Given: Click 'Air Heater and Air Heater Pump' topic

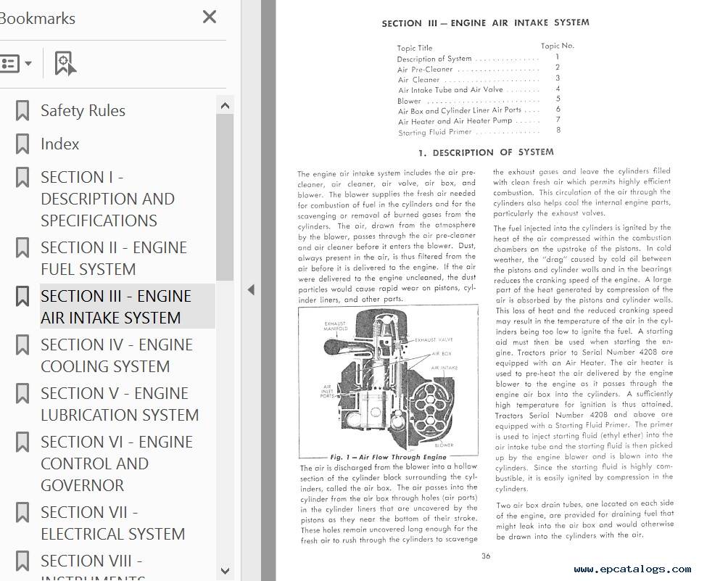Looking at the screenshot, I should point(455,121).
